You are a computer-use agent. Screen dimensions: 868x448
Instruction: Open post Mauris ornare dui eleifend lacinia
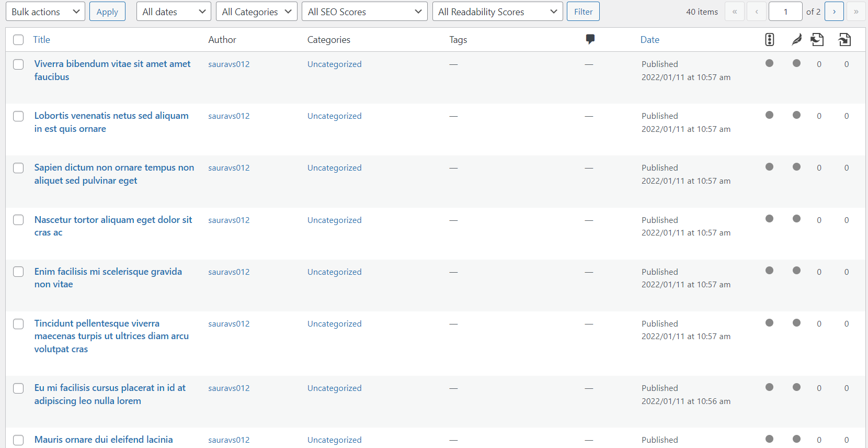point(104,440)
